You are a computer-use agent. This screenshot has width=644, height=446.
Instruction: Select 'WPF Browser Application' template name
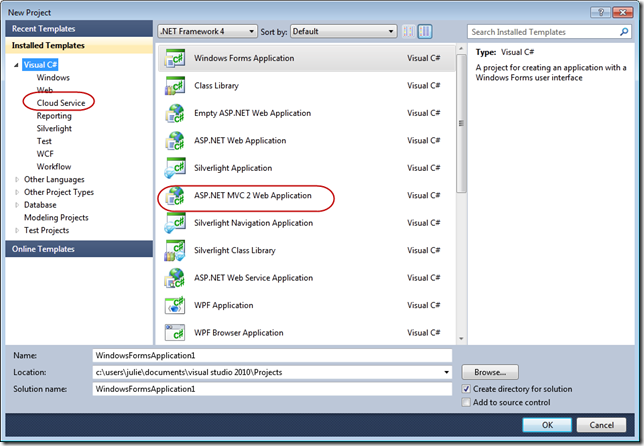239,333
